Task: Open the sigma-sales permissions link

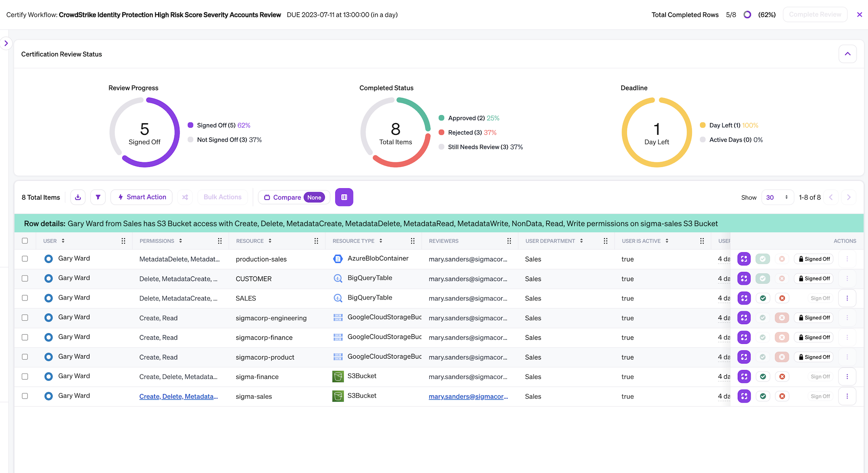Action: point(178,396)
